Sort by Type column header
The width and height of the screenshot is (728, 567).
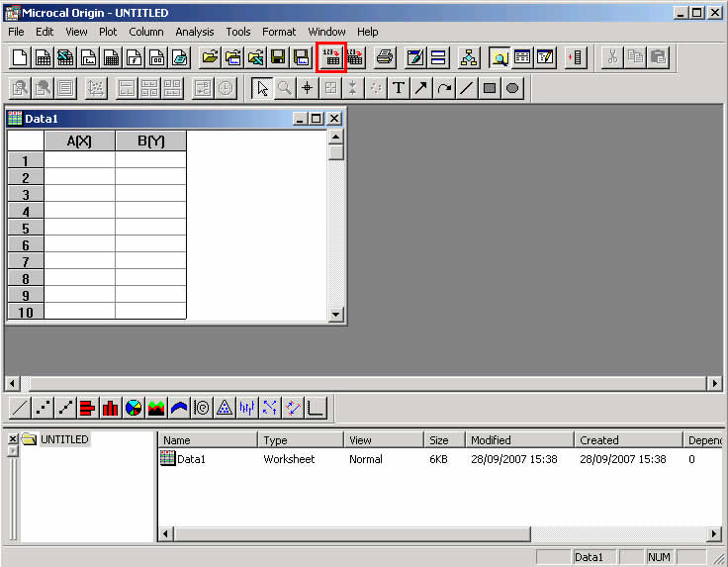(301, 439)
